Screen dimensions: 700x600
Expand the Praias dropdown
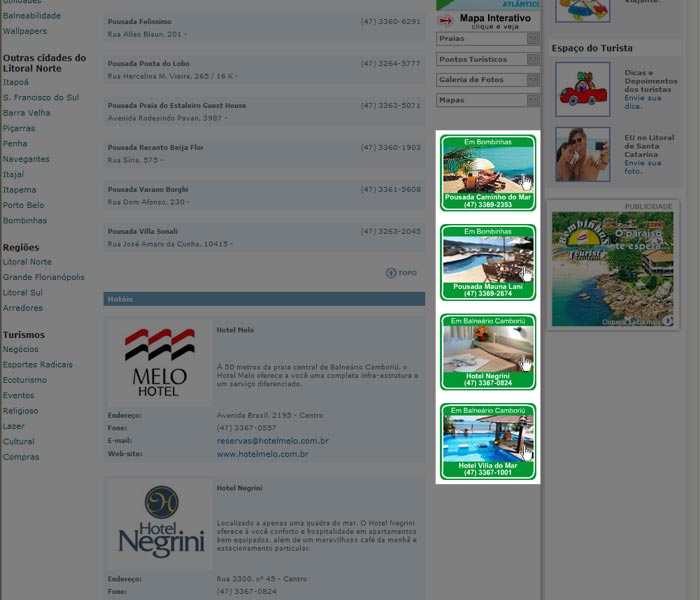[x=488, y=39]
